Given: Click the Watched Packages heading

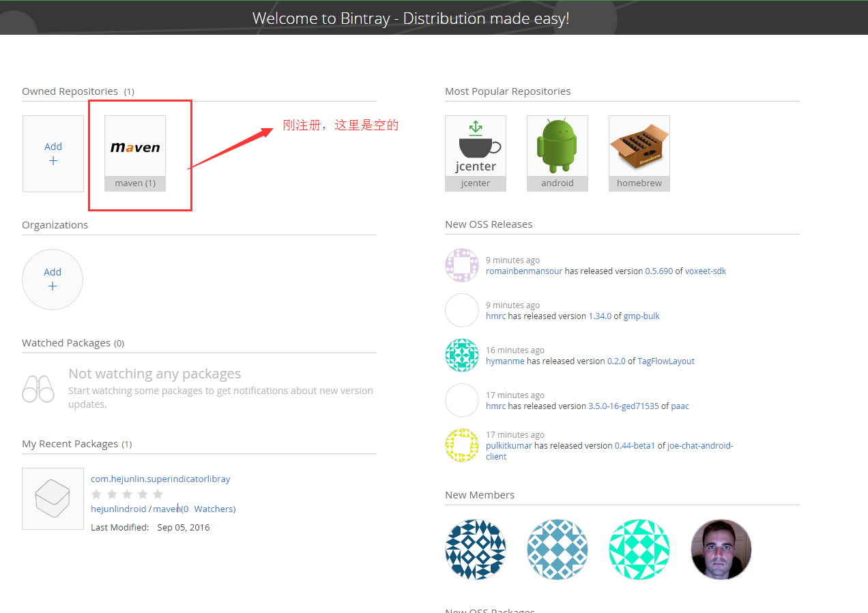Looking at the screenshot, I should [66, 343].
